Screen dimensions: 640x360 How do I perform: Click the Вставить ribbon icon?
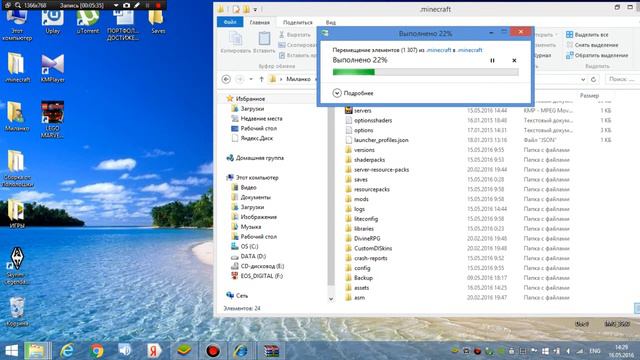[264, 42]
